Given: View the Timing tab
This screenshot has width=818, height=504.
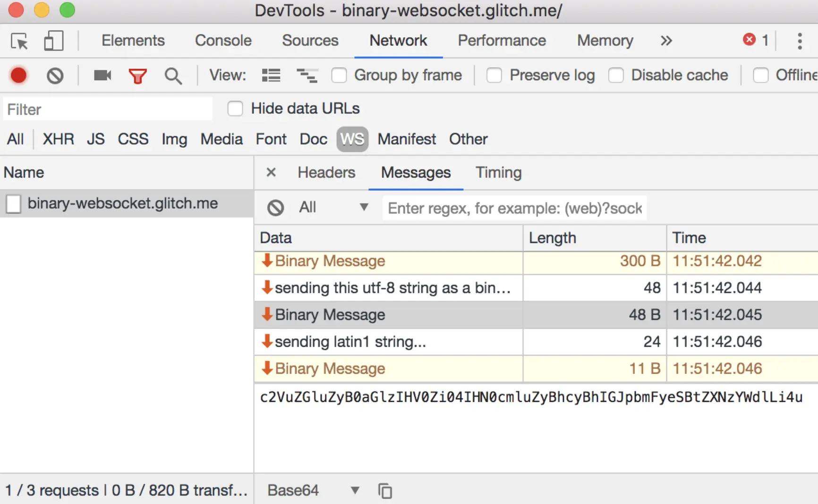Looking at the screenshot, I should (x=499, y=173).
